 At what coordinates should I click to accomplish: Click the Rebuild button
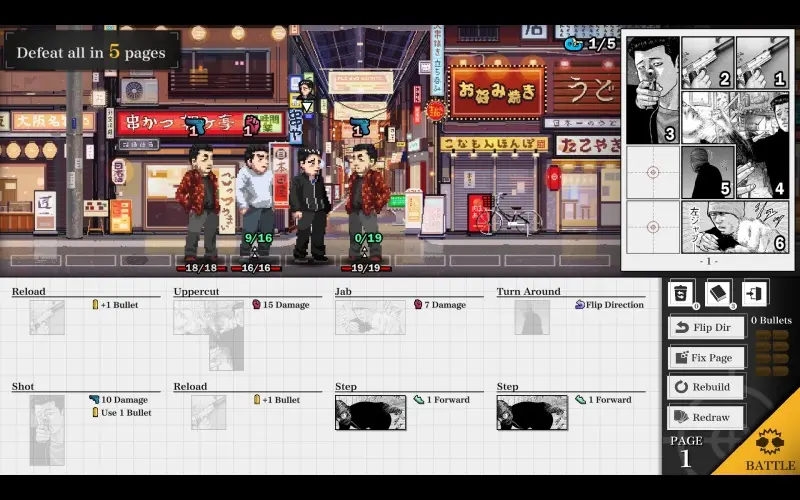pyautogui.click(x=705, y=387)
